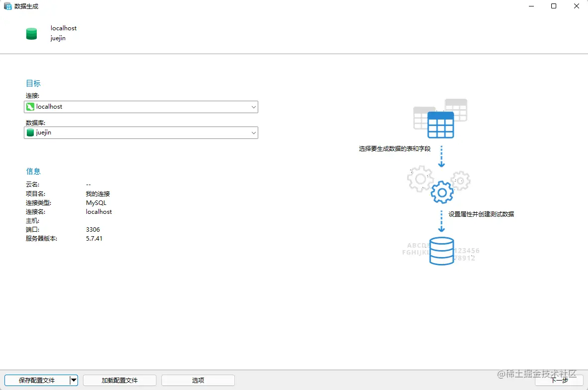Select the localhost connection combo field
This screenshot has height=390, width=588.
pyautogui.click(x=141, y=107)
